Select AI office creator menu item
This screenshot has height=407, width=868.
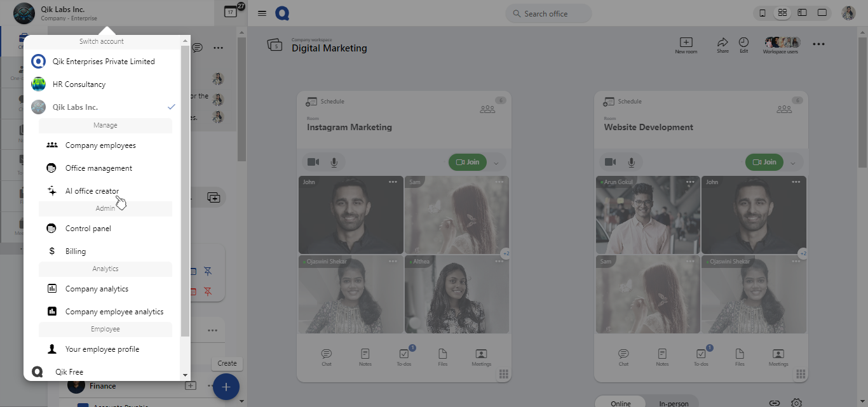[92, 191]
